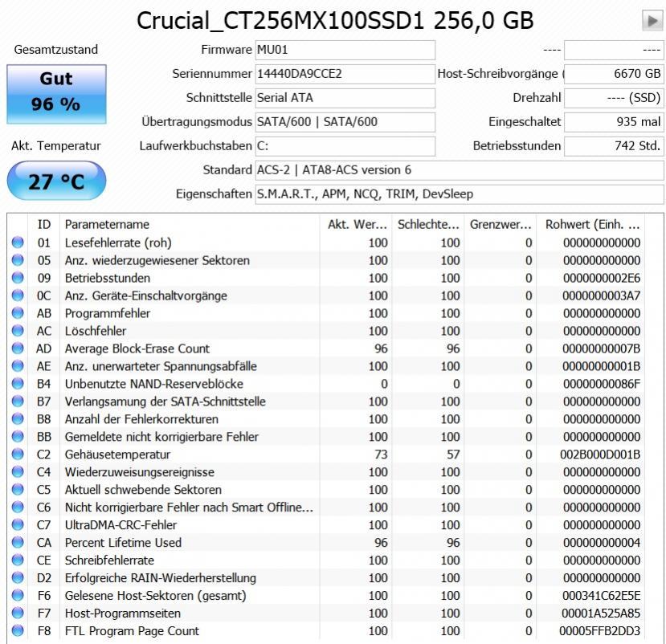666x644 pixels.
Task: Click the Grenzwer... column header
Action: [501, 225]
